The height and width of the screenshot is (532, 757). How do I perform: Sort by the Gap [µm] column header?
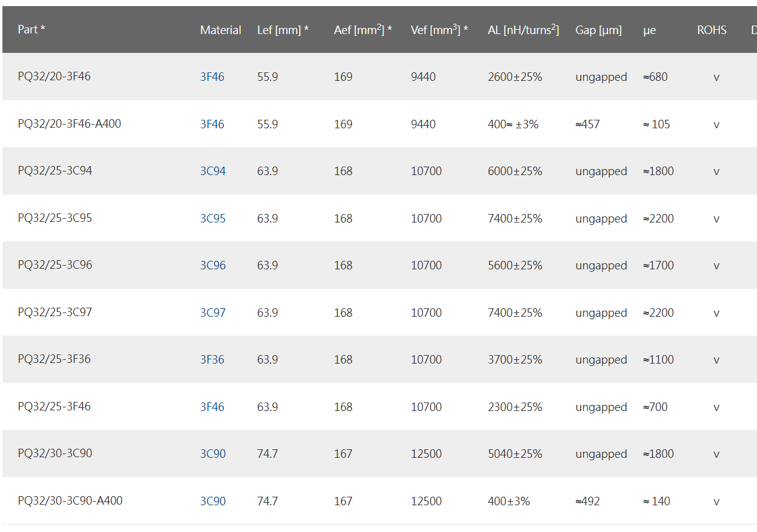(x=599, y=30)
